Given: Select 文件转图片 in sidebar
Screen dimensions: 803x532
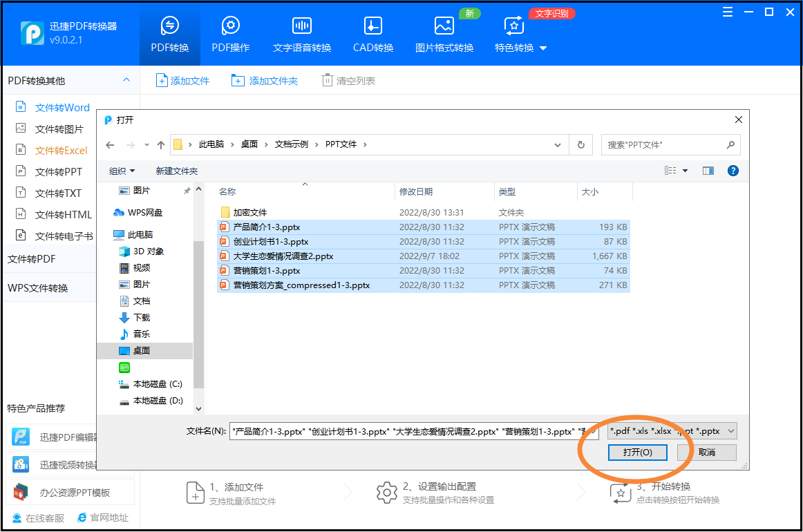Looking at the screenshot, I should click(50, 129).
